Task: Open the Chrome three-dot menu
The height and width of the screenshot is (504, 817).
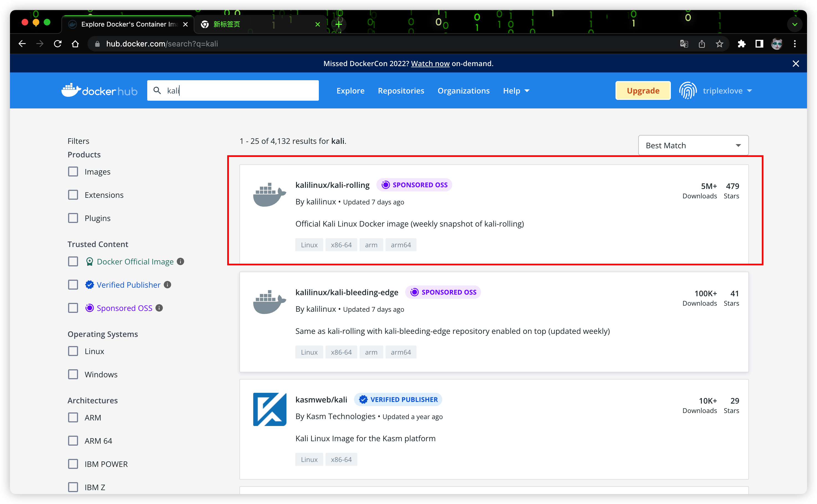Action: [795, 44]
